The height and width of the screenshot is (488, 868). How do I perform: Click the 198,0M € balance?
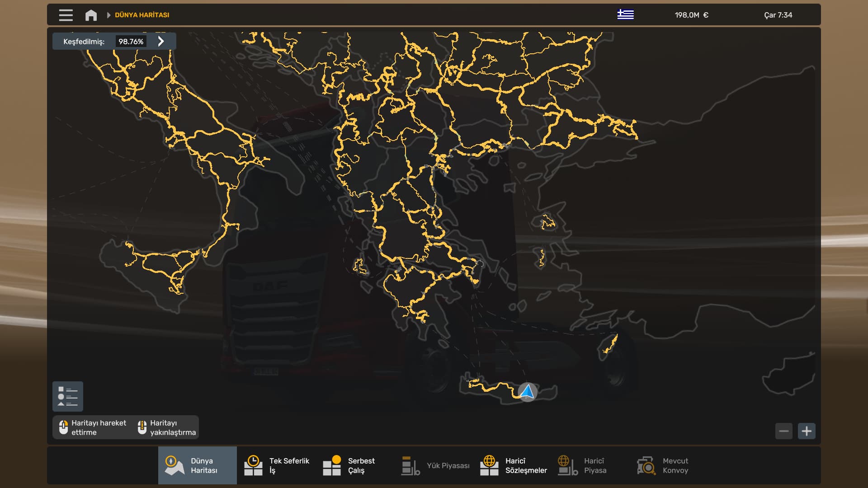[691, 15]
